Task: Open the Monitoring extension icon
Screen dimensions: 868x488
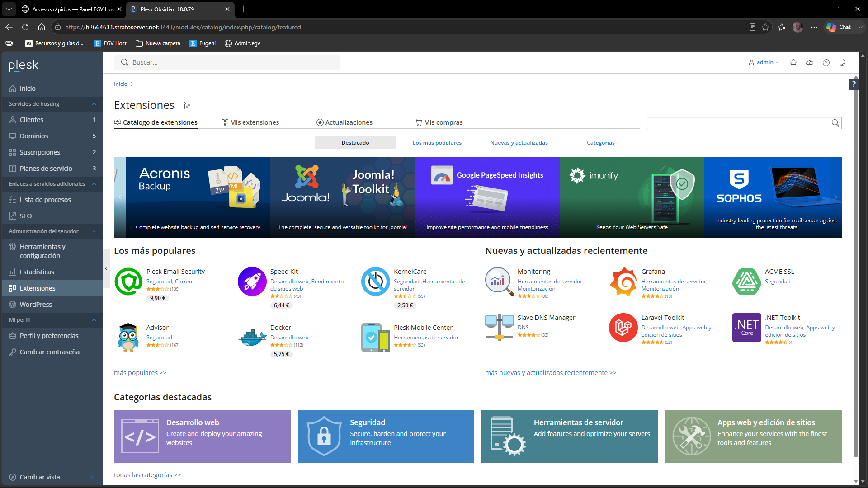Action: (499, 281)
